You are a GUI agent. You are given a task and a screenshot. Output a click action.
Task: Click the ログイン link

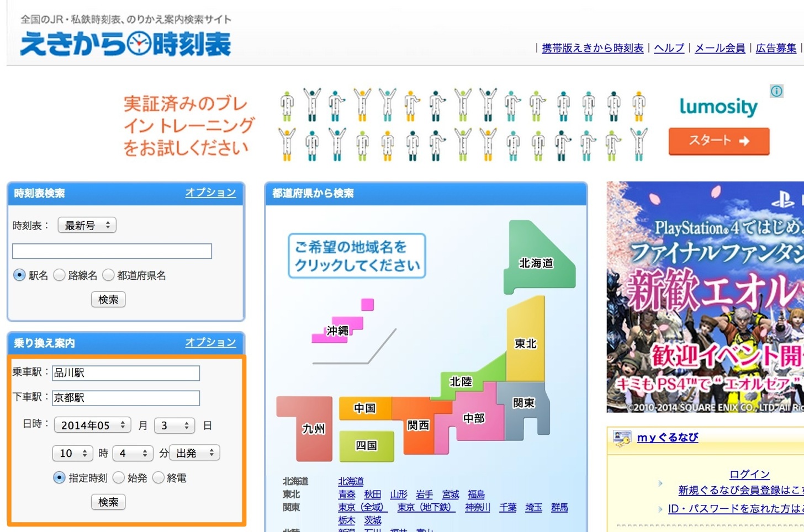tap(749, 474)
